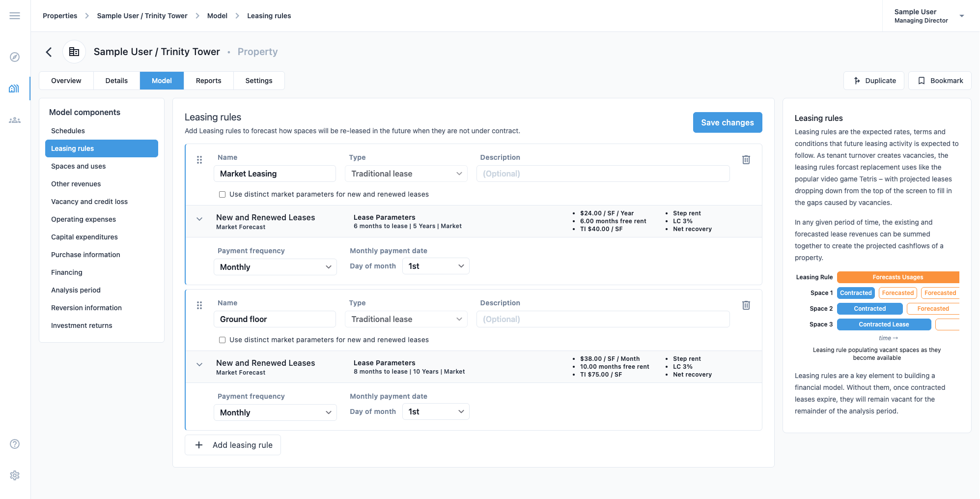Open the Monthly payment frequency dropdown for Ground floor
The image size is (980, 499).
275,412
